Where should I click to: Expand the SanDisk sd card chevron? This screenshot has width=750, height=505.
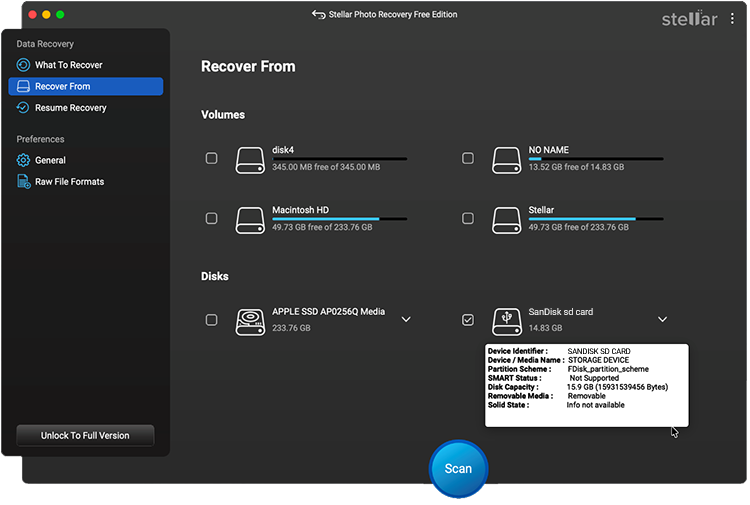662,319
